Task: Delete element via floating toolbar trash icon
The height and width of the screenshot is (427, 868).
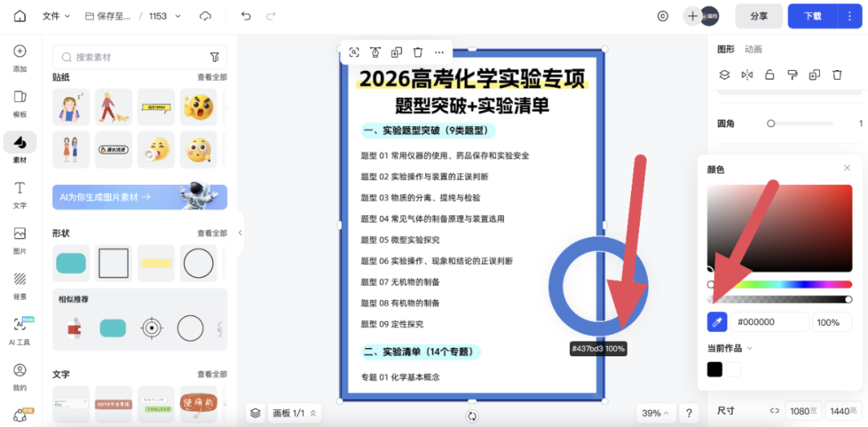Action: [x=418, y=52]
